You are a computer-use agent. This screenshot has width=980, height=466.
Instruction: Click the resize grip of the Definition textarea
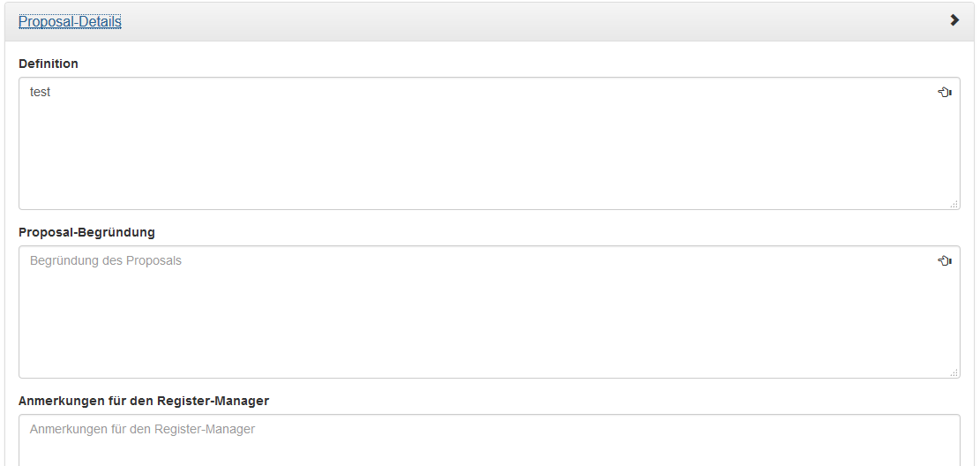(x=954, y=204)
